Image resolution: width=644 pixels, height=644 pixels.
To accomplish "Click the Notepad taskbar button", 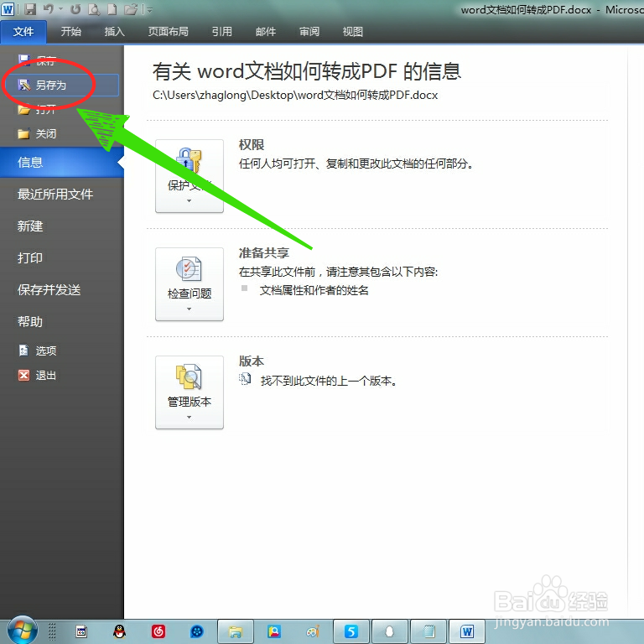I will pos(428,631).
